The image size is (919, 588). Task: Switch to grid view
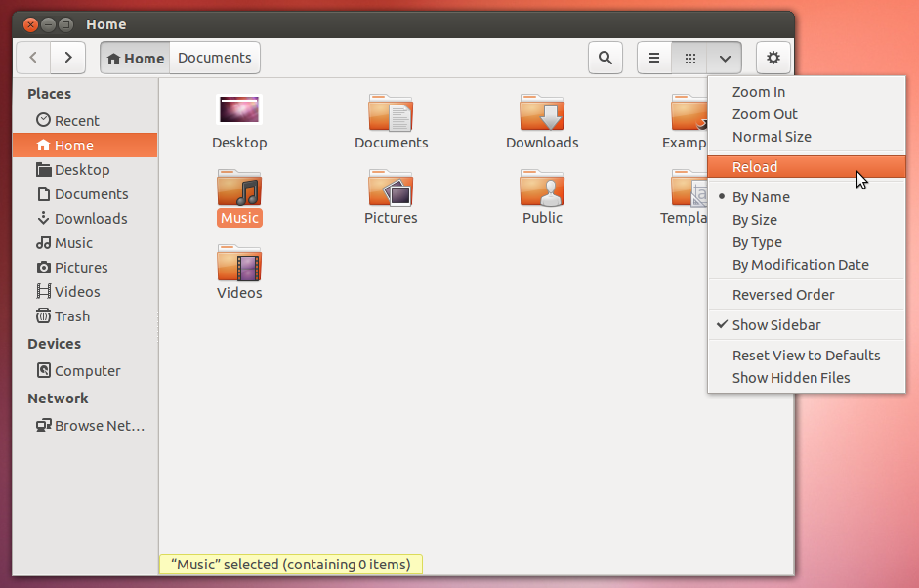(689, 58)
